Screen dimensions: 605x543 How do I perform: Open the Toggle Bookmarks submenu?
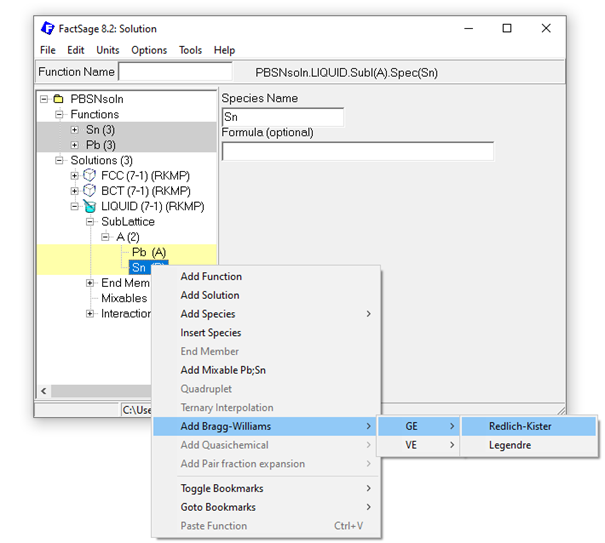[x=266, y=488]
